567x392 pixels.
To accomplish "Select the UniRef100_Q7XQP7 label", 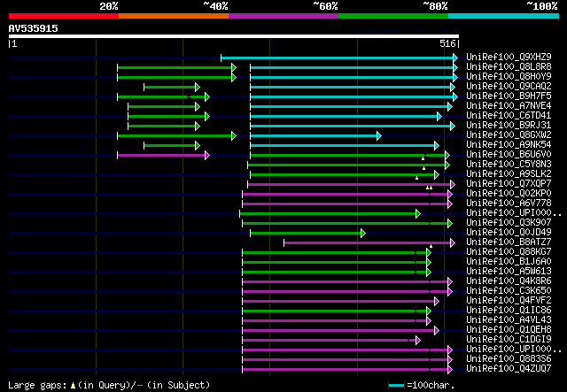I will pos(509,184).
